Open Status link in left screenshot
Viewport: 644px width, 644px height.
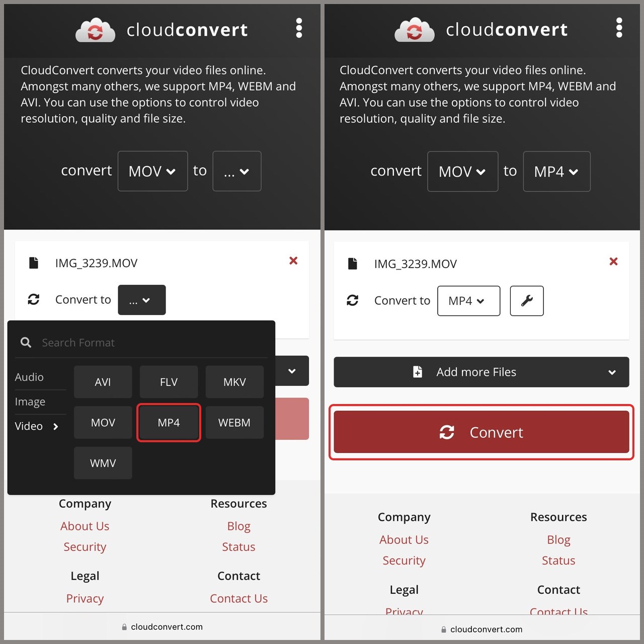[x=238, y=547]
